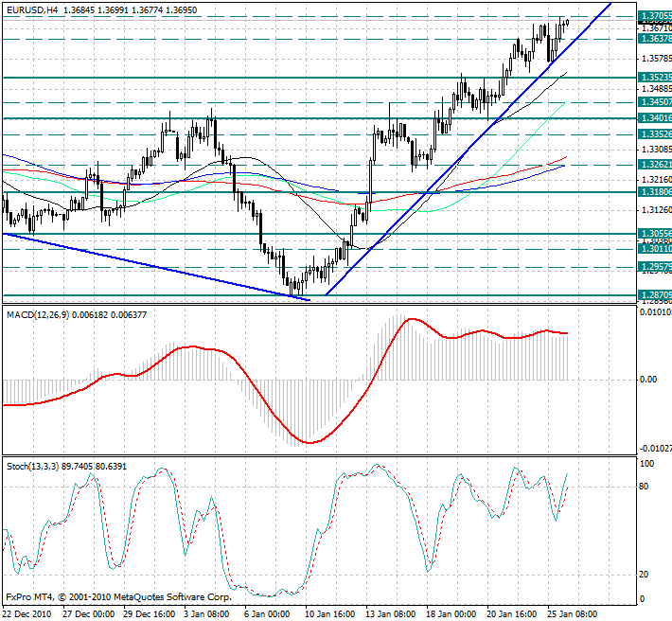The image size is (672, 621).
Task: Click the 10 Jan 16:00 time label
Action: 330,614
